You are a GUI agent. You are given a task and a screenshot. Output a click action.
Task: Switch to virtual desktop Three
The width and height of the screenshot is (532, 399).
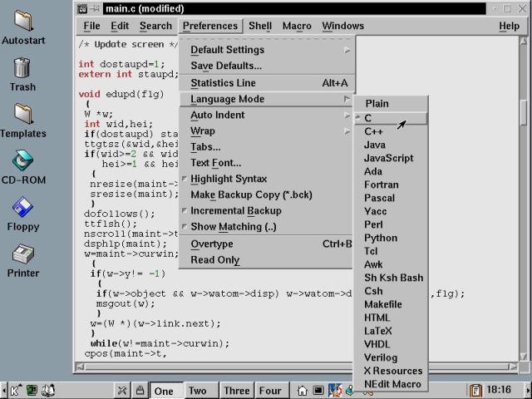[236, 391]
